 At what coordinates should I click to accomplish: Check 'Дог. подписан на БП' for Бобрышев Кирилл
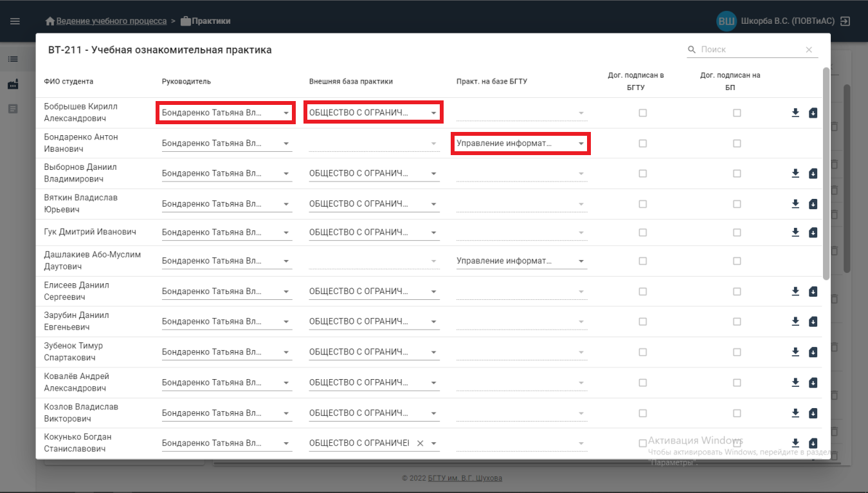point(737,113)
